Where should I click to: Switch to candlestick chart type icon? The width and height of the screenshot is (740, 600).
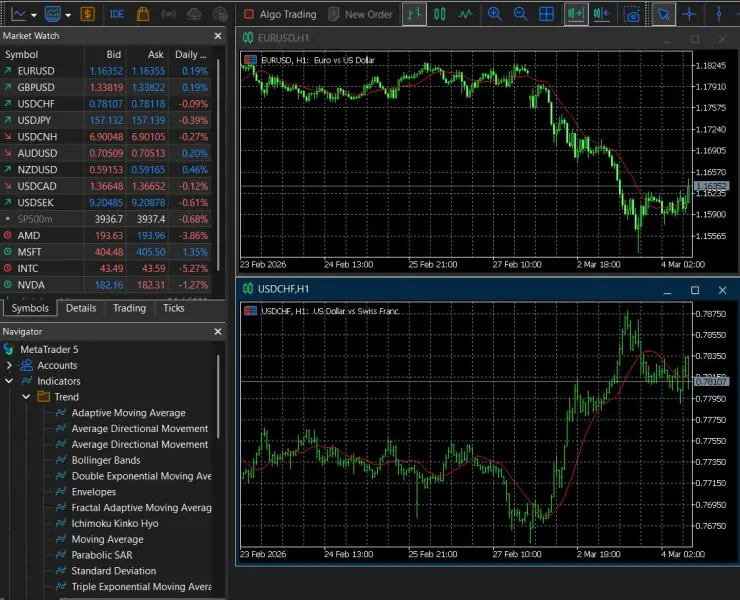click(x=439, y=15)
